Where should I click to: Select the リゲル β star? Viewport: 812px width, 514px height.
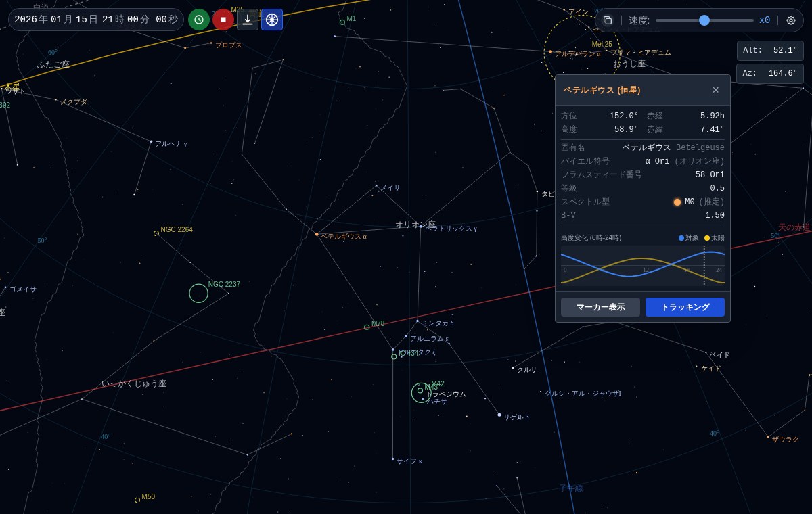pos(499,415)
